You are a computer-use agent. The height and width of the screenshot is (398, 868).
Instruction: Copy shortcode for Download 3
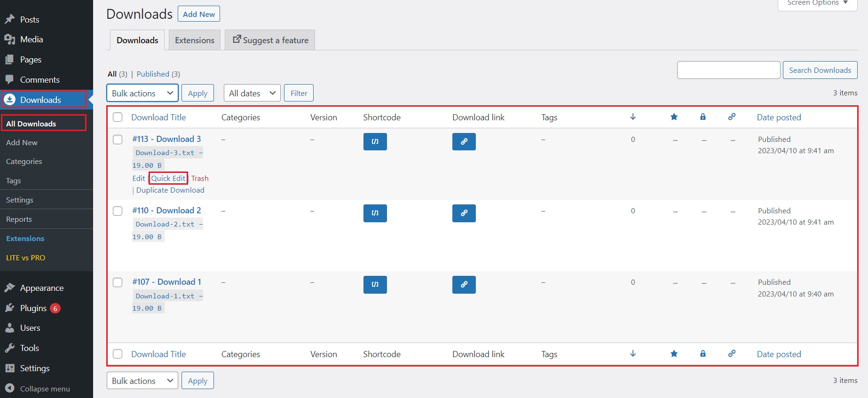375,141
